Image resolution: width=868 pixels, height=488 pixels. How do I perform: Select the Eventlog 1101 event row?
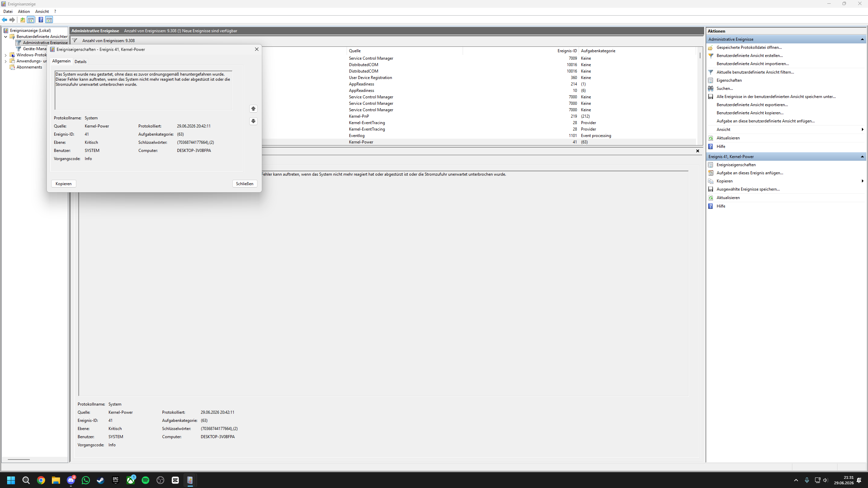479,136
